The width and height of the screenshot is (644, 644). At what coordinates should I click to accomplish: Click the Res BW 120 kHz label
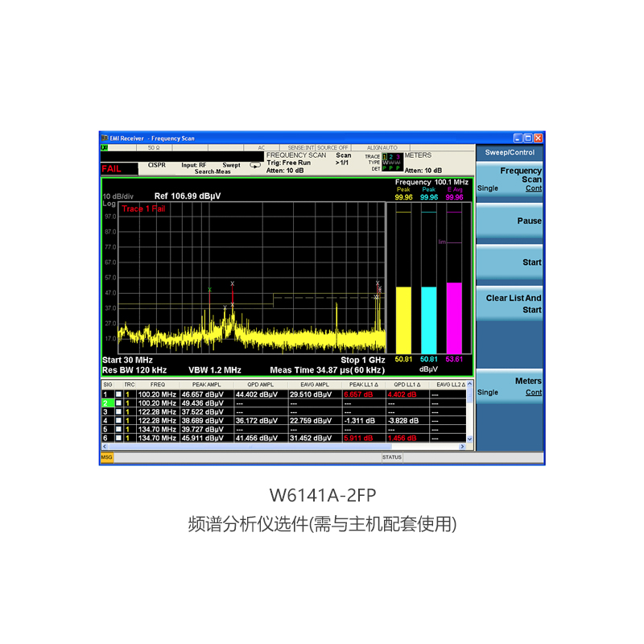(x=134, y=370)
